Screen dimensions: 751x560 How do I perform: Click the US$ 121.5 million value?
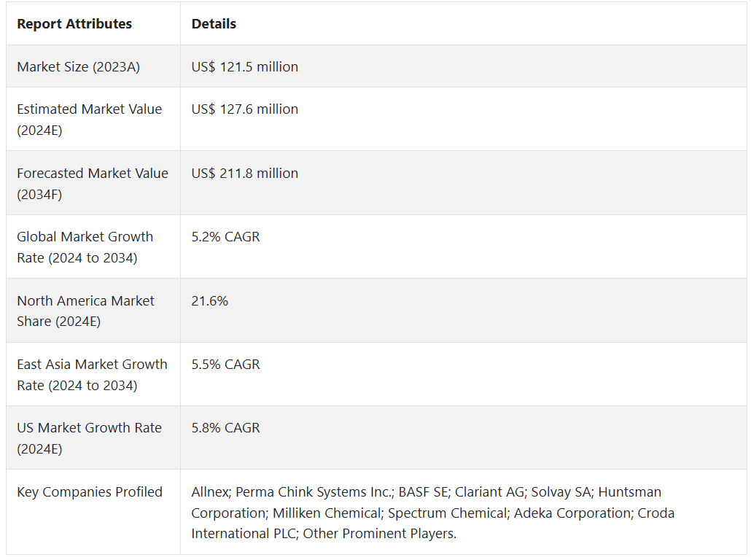[x=244, y=66]
